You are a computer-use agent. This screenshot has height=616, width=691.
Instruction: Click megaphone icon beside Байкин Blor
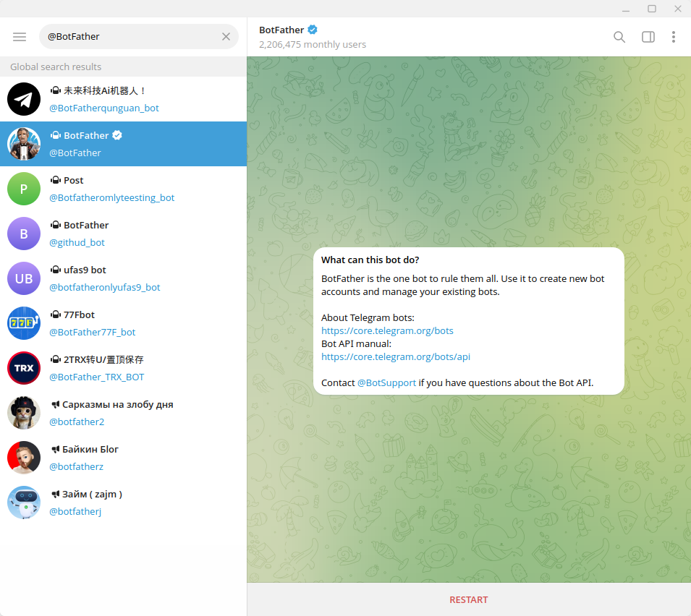coord(56,449)
